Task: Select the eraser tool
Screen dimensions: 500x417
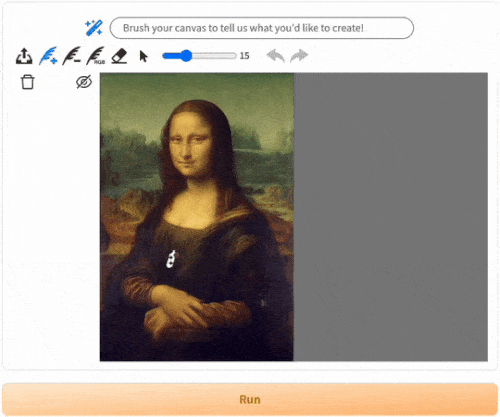Action: click(x=119, y=56)
